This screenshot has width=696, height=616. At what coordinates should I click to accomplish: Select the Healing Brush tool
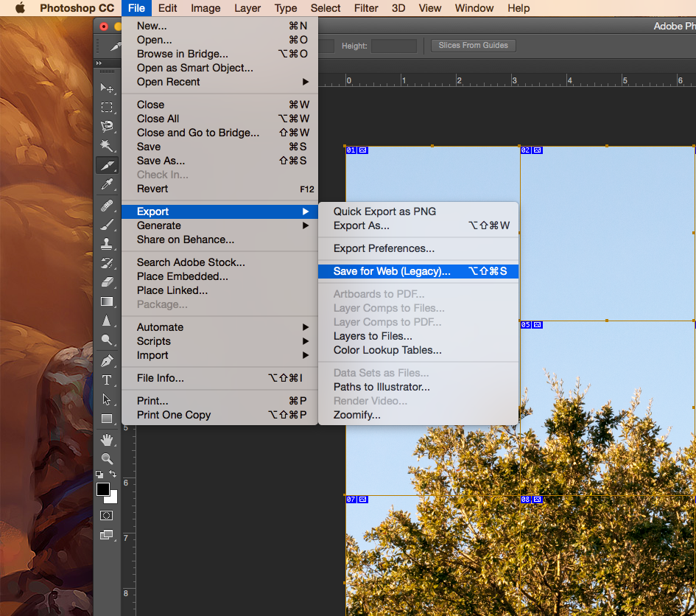107,206
